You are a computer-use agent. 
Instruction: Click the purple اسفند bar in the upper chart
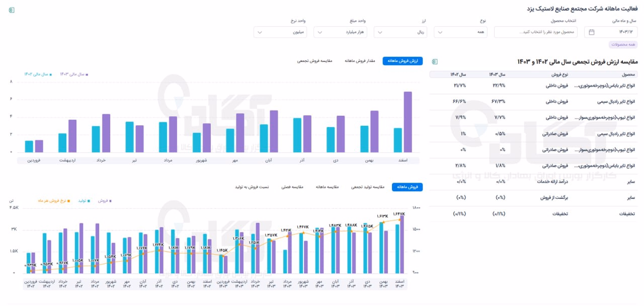pos(408,122)
